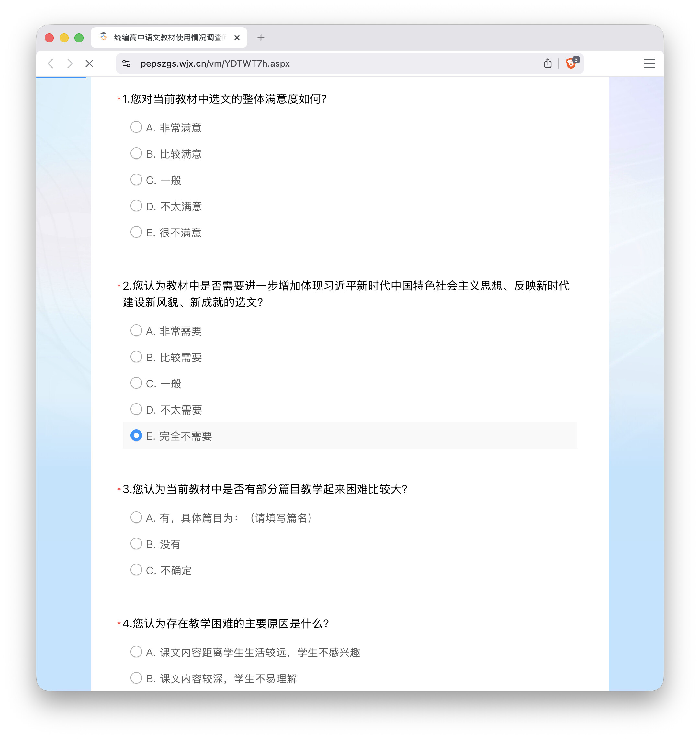Click the survey tab's favicon

click(x=103, y=37)
